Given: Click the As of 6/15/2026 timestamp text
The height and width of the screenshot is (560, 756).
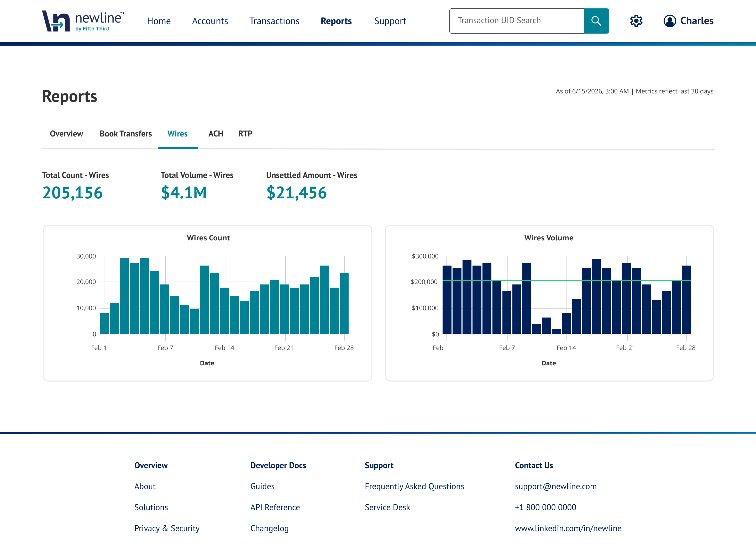Looking at the screenshot, I should [635, 91].
